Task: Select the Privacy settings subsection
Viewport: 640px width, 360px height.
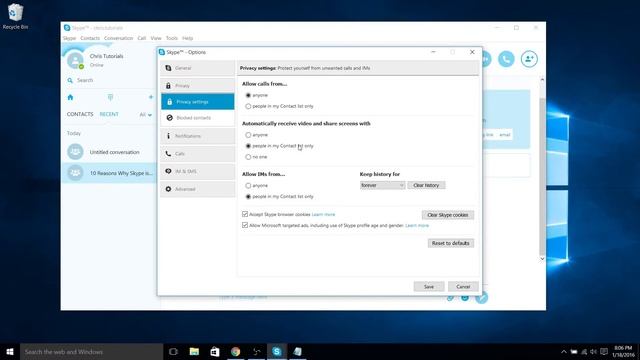Action: (x=198, y=102)
